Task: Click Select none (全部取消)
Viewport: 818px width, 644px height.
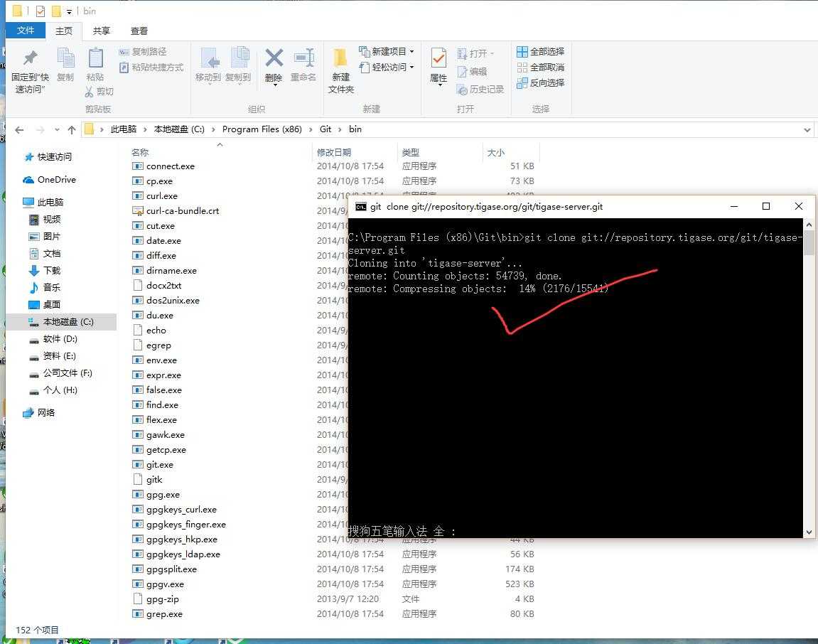Action: [540, 68]
